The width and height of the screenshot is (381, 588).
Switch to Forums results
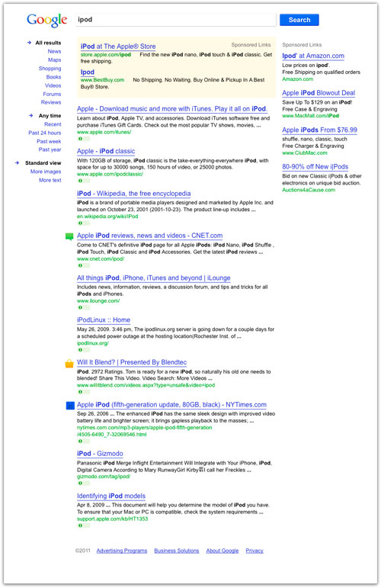click(52, 94)
